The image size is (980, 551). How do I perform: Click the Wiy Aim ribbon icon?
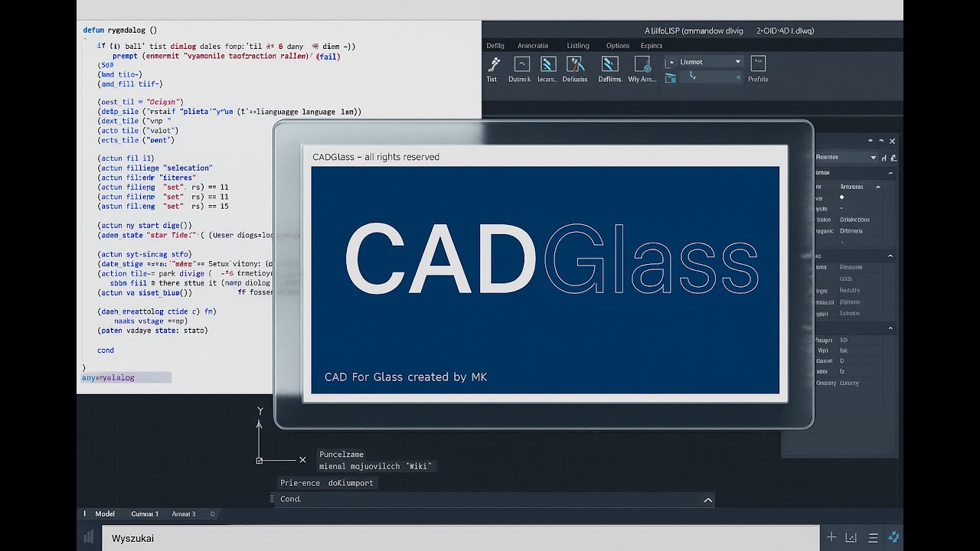642,64
